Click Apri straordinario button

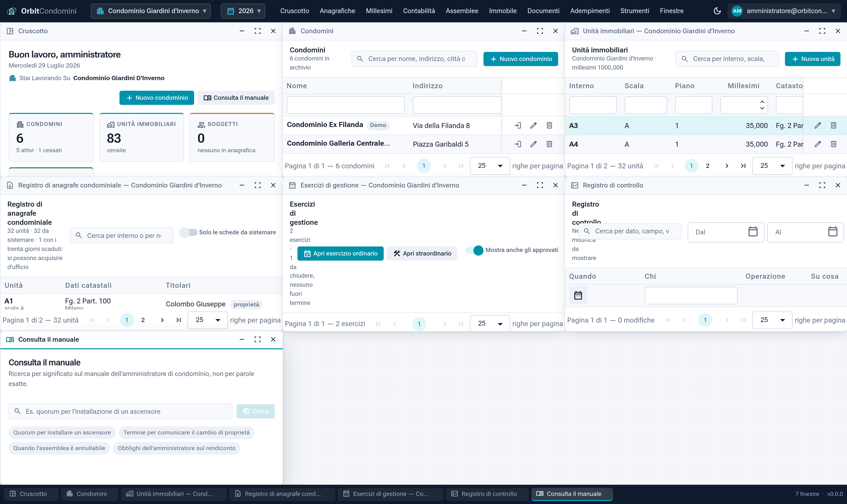tap(422, 253)
